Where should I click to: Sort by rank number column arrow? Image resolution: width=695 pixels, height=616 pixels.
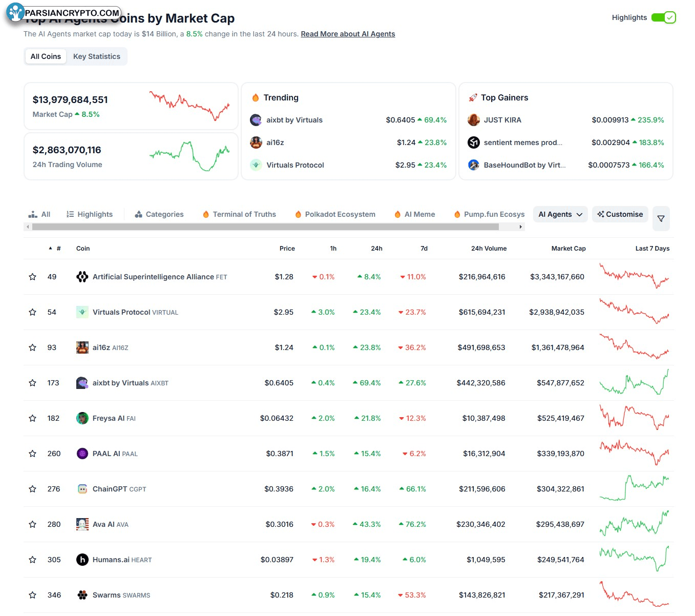click(x=50, y=248)
